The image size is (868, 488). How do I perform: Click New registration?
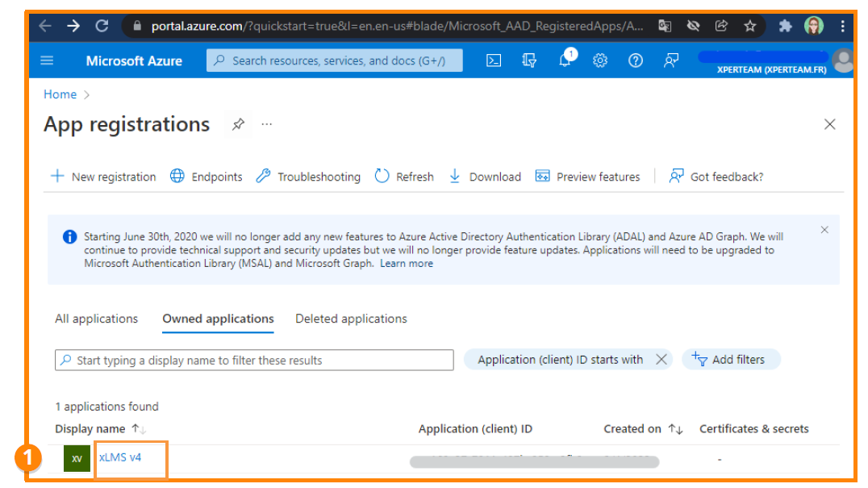[x=103, y=177]
